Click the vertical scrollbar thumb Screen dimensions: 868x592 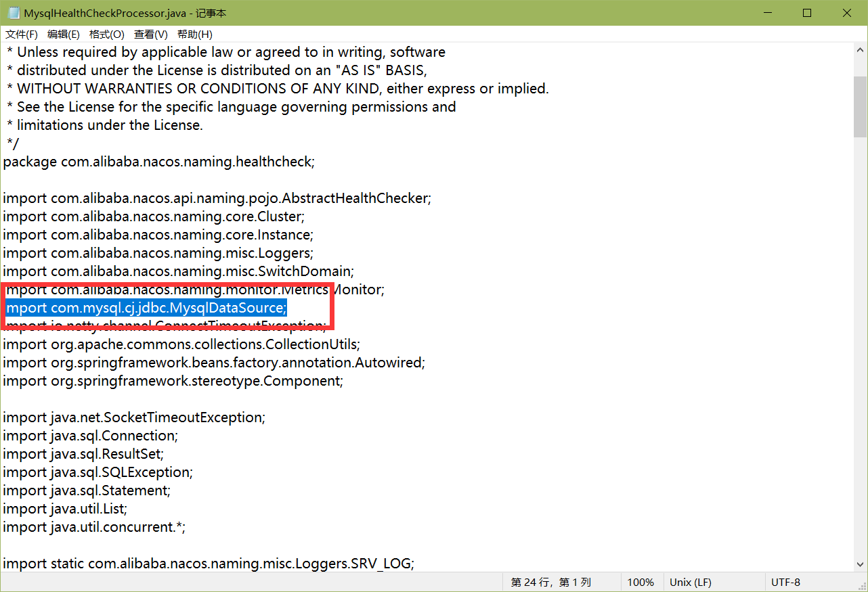pyautogui.click(x=860, y=107)
